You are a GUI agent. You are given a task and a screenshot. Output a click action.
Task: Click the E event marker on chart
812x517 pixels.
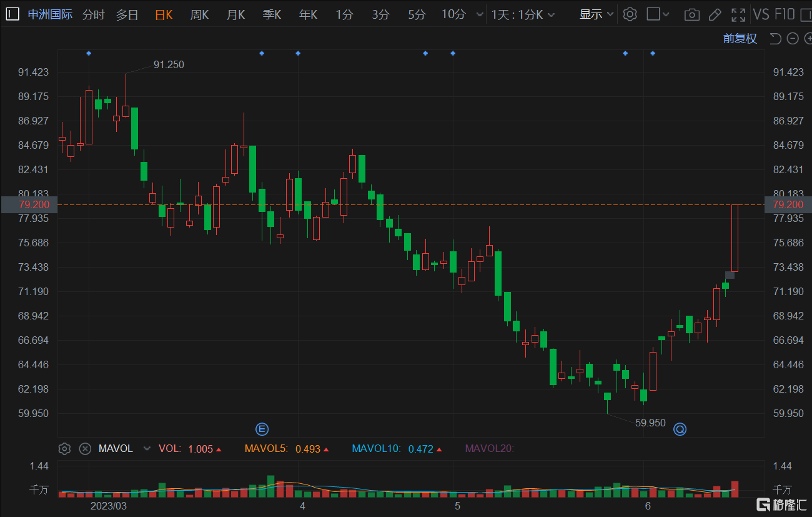click(x=262, y=429)
